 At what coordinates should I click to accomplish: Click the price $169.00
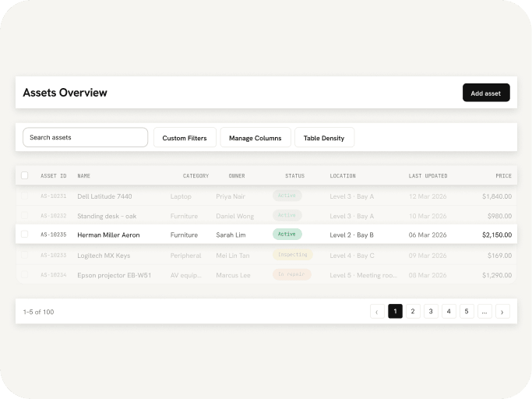[x=499, y=256]
